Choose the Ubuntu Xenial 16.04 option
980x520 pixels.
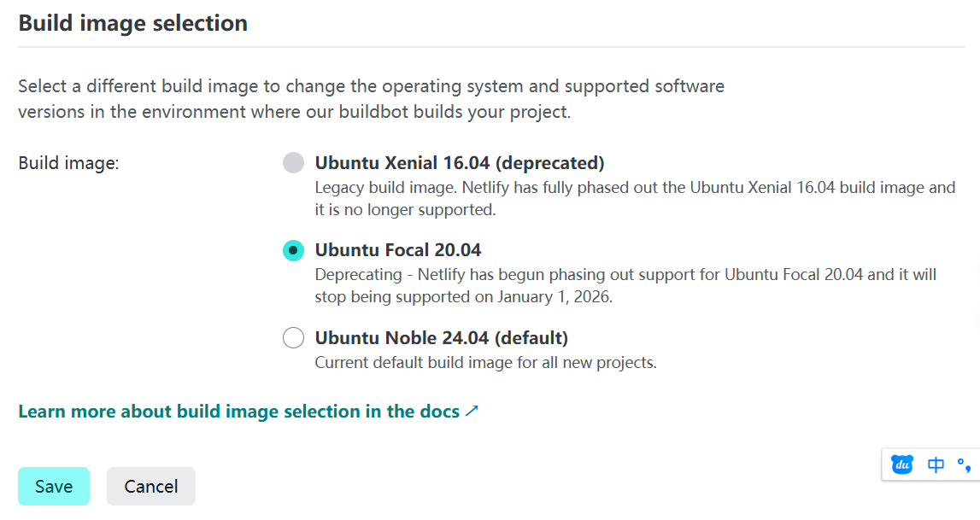(x=293, y=162)
